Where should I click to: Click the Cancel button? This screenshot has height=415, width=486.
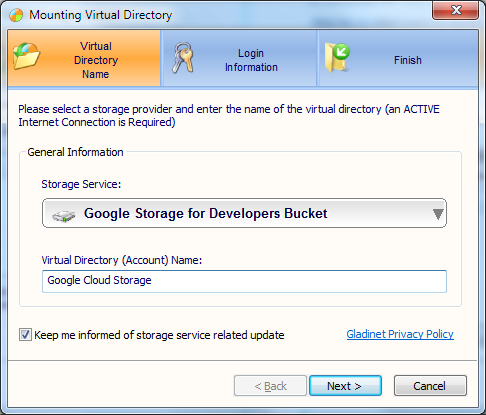pyautogui.click(x=430, y=386)
